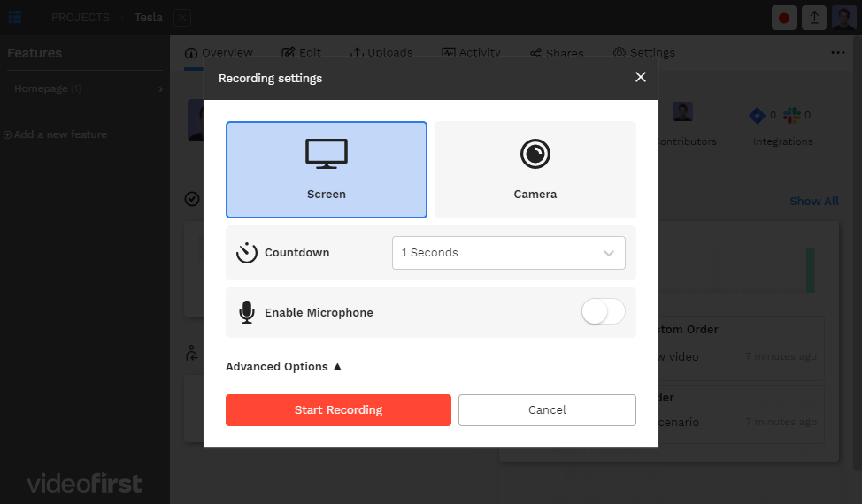Click the microphone icon

tap(247, 313)
